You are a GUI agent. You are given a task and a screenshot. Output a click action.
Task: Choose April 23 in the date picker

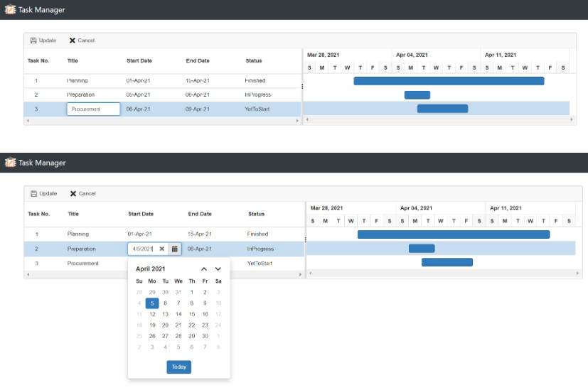205,325
